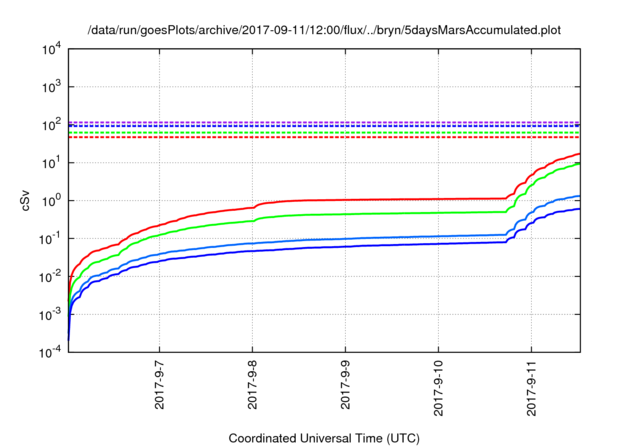Screen dimensions: 640x448
Task: Click the 10^-2 y-axis tick label
Action: (x=50, y=277)
